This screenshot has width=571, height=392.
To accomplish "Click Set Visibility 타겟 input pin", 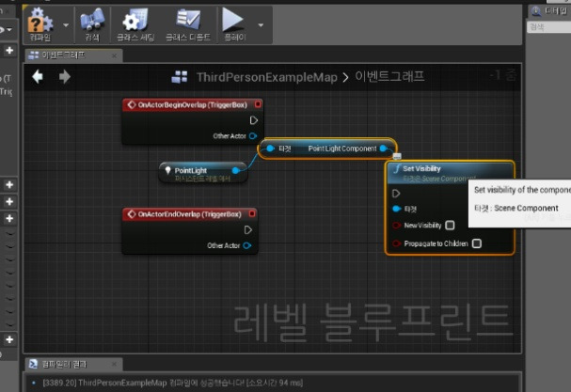I will (397, 209).
